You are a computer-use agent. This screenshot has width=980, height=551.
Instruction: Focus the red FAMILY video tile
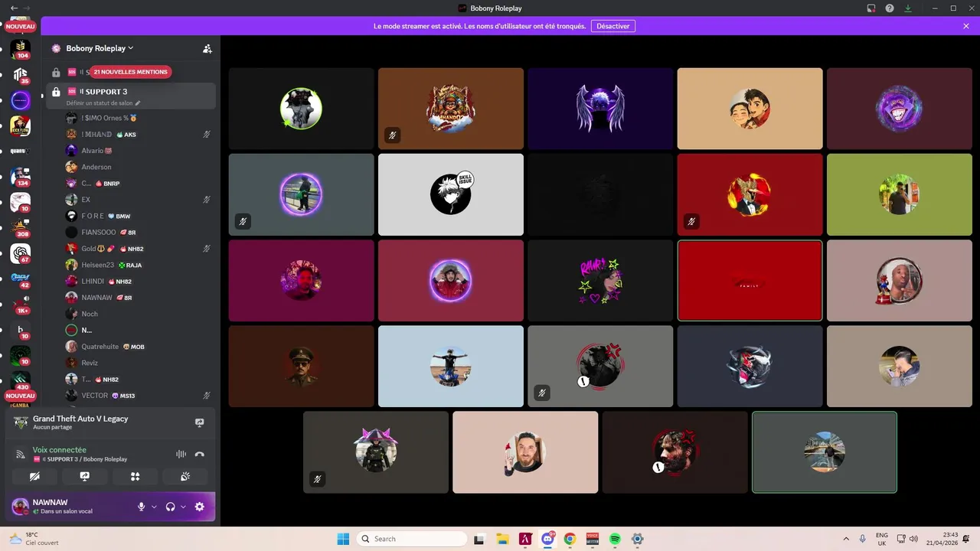[x=750, y=280]
